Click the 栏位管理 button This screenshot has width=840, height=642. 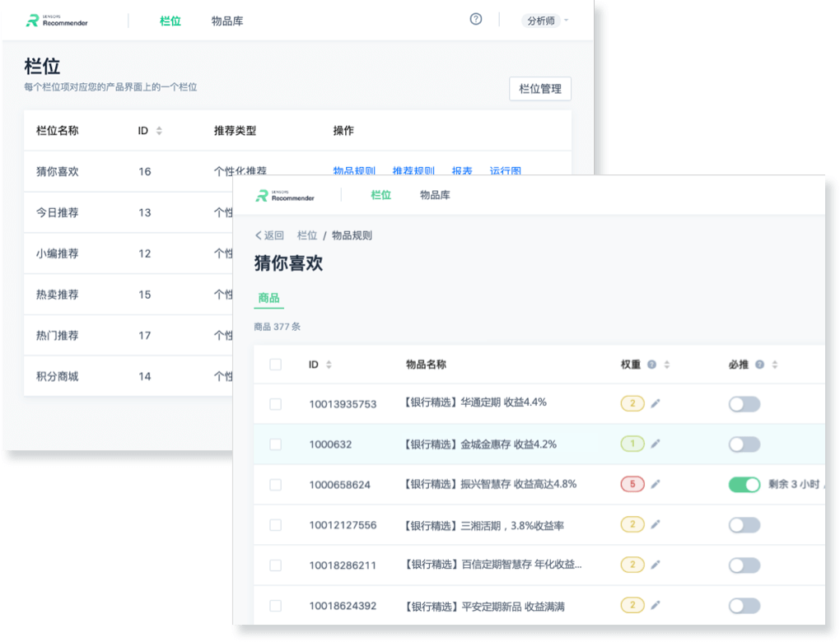(540, 89)
